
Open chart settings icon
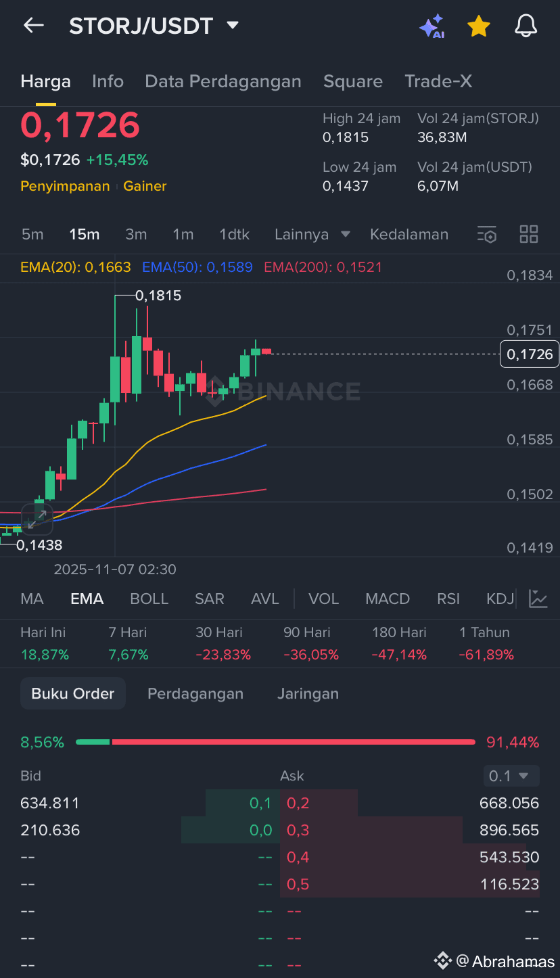(x=487, y=235)
